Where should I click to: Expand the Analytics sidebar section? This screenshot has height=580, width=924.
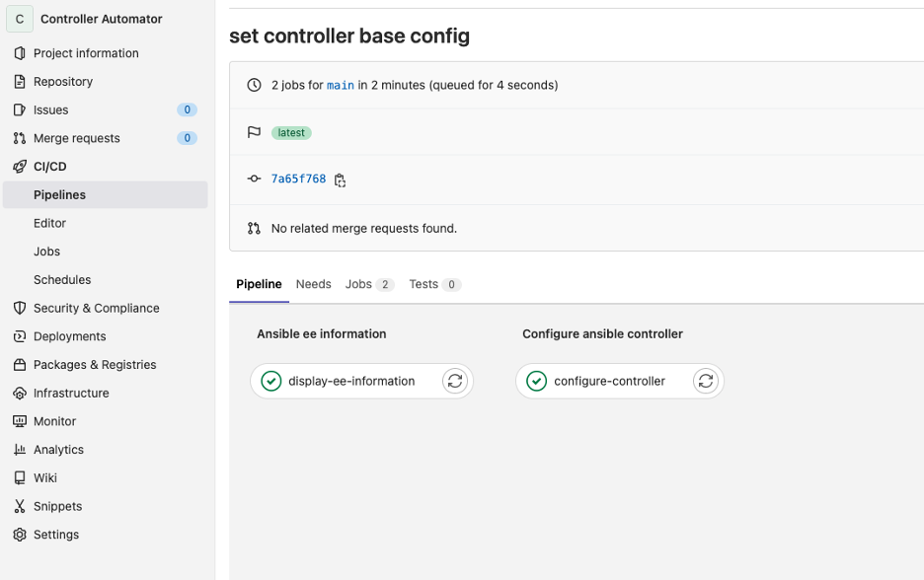[58, 450]
